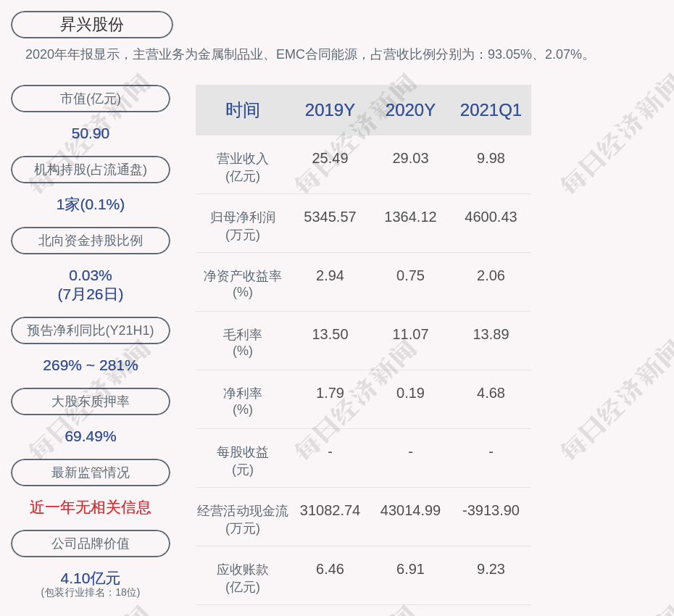The height and width of the screenshot is (616, 674).
Task: Click the 营业收入(亿元) row label
Action: pyautogui.click(x=243, y=167)
